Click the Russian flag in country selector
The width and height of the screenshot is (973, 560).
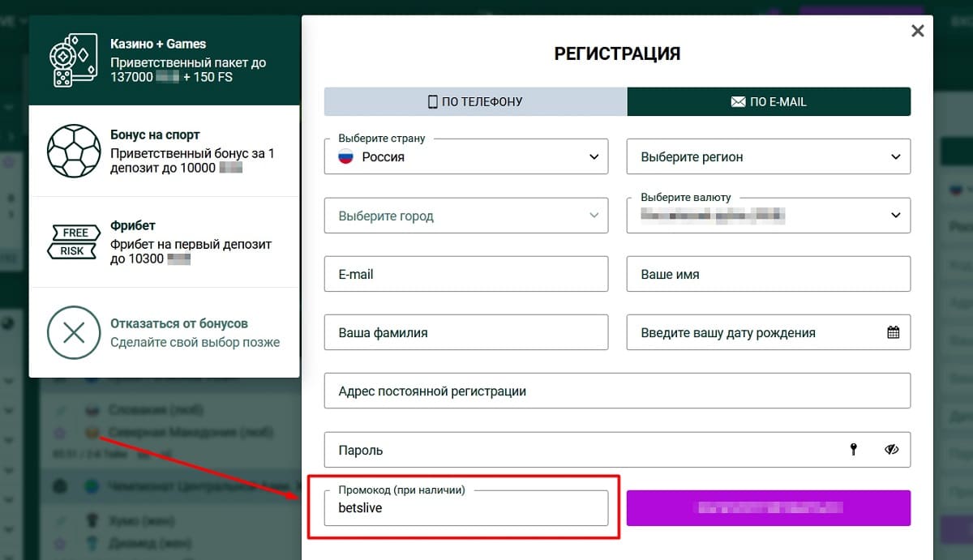click(x=346, y=157)
